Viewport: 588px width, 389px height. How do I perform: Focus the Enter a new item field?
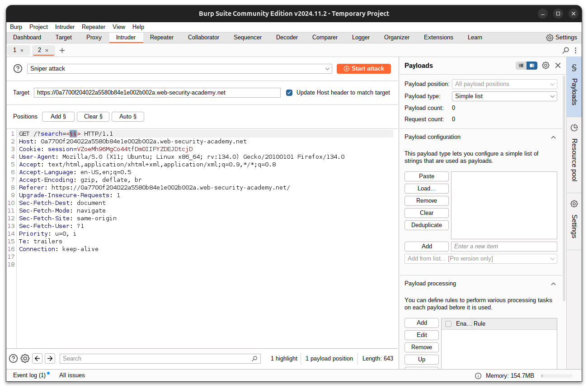pos(504,247)
